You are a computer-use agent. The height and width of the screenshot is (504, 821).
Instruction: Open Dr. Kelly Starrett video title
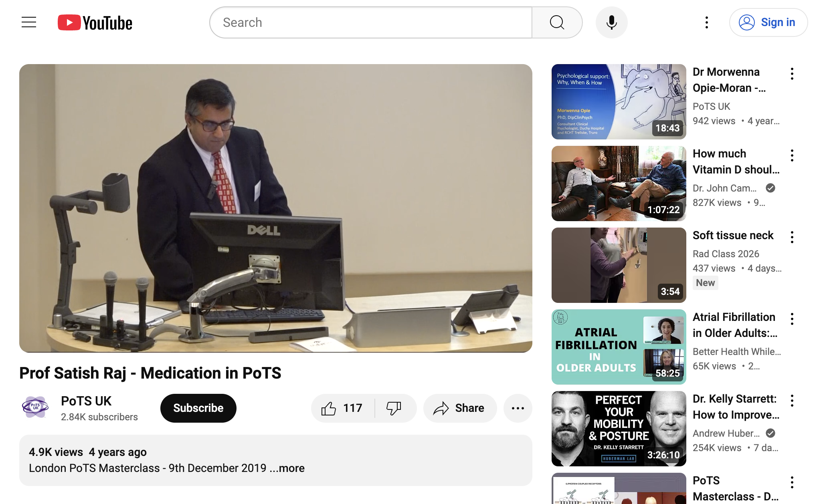click(736, 407)
